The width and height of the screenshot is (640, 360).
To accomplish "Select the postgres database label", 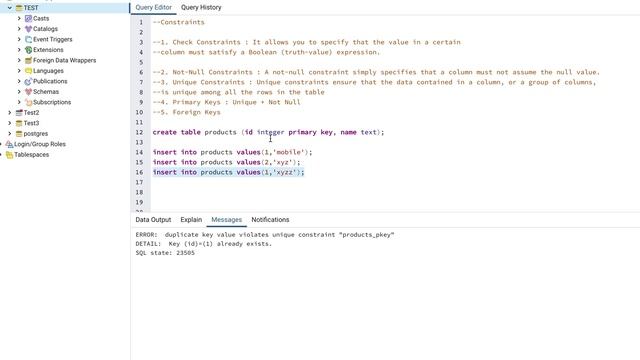I will click(x=36, y=133).
